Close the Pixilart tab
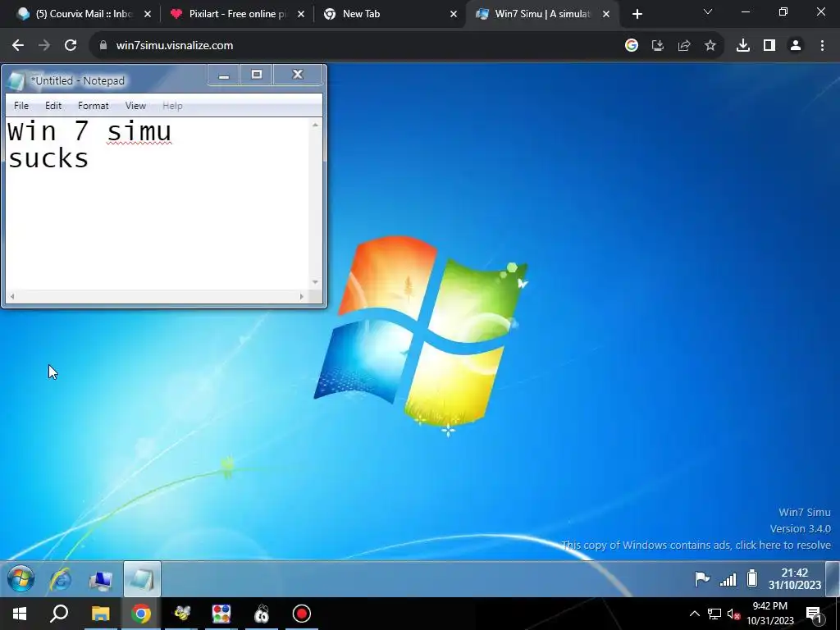This screenshot has height=630, width=840. pyautogui.click(x=301, y=15)
